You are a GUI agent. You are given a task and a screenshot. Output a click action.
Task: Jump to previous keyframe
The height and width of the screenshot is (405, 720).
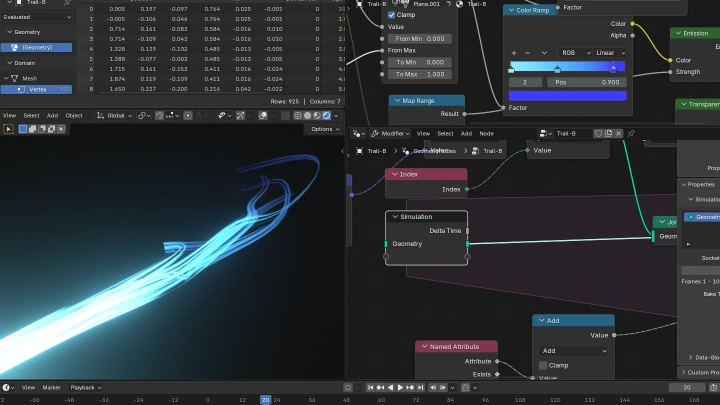[x=381, y=388]
